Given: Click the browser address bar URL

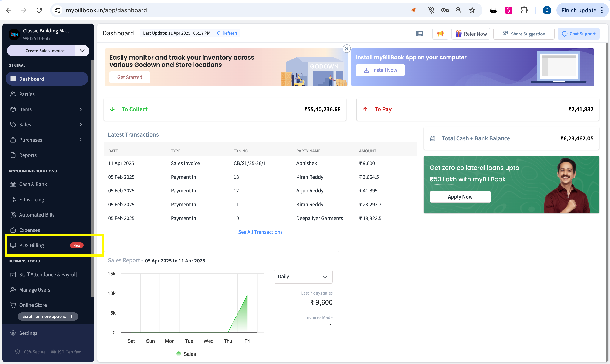Looking at the screenshot, I should [x=106, y=10].
